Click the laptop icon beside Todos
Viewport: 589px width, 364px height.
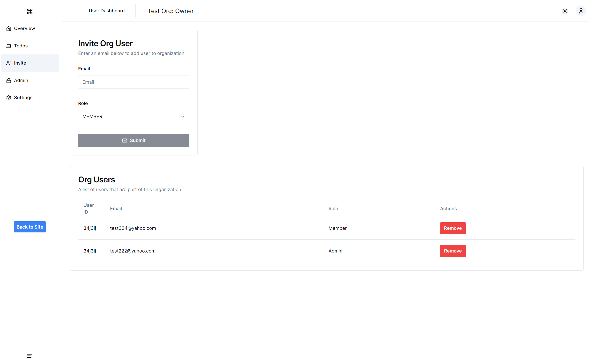(9, 46)
